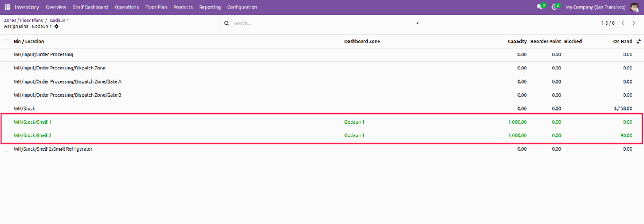Sort by Reorder Point column header
Viewport: 644px width, 224px height.
point(546,41)
